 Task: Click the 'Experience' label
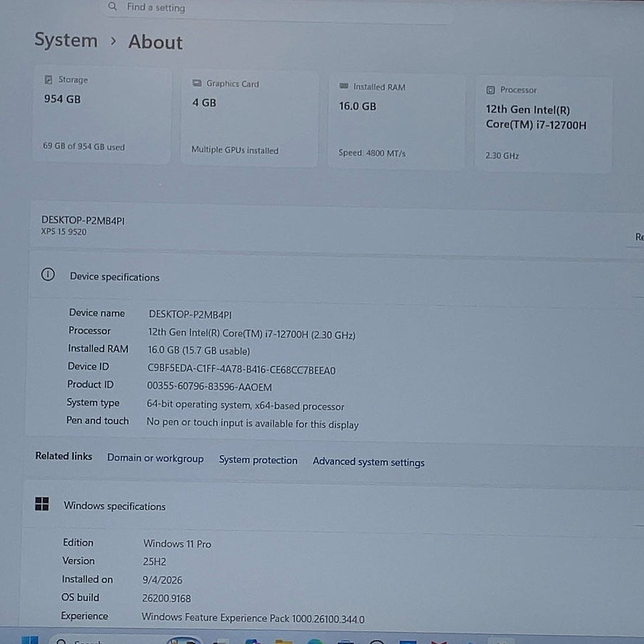coord(84,616)
